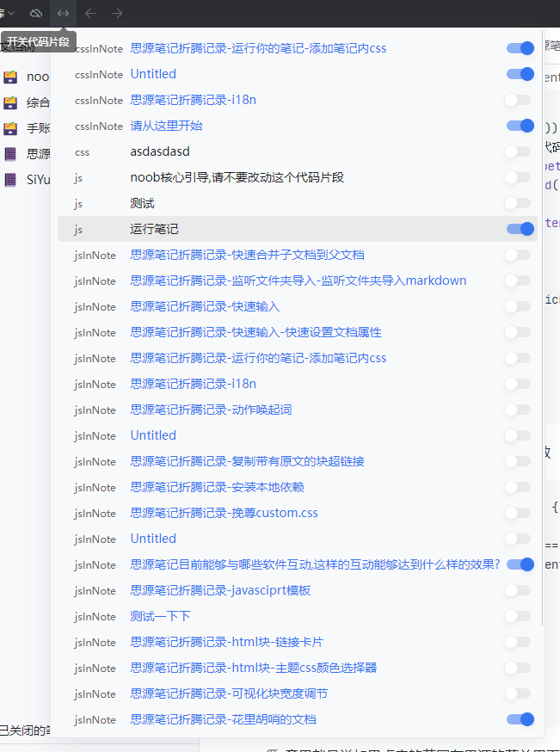Open the 思源 notebook icon in sidebar
This screenshot has width=560, height=752.
click(10, 153)
